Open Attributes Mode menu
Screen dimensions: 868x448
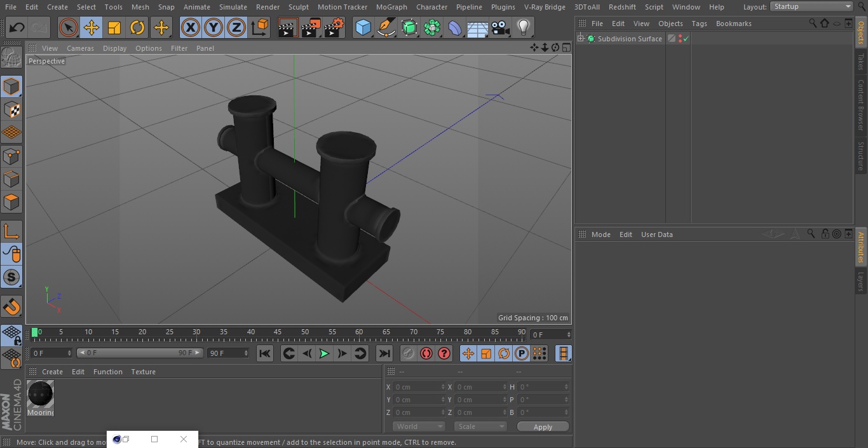(x=600, y=234)
